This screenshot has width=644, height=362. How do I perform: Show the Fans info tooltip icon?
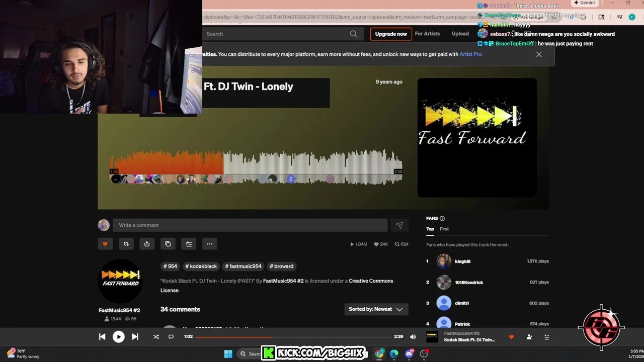[x=442, y=218]
